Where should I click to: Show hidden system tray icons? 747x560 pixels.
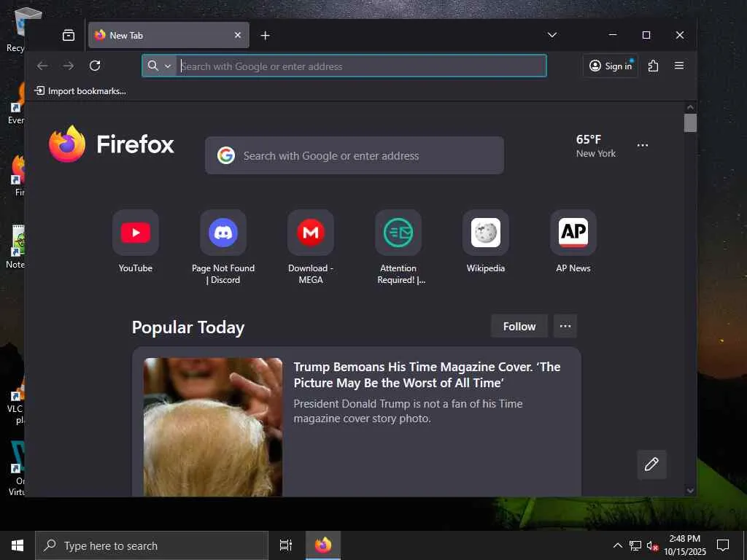(617, 545)
